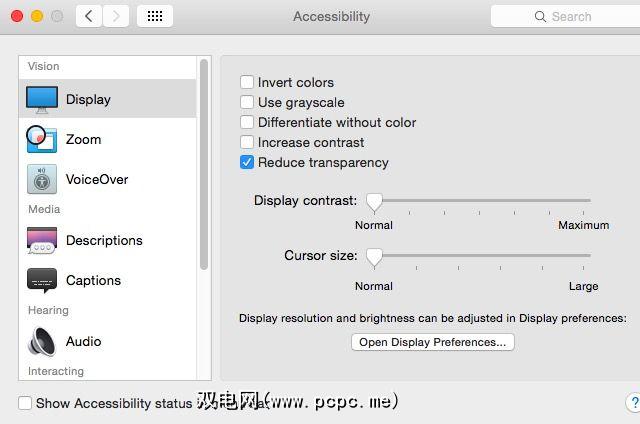Image resolution: width=640 pixels, height=424 pixels.
Task: Select the Descriptions media icon
Action: pyautogui.click(x=42, y=240)
